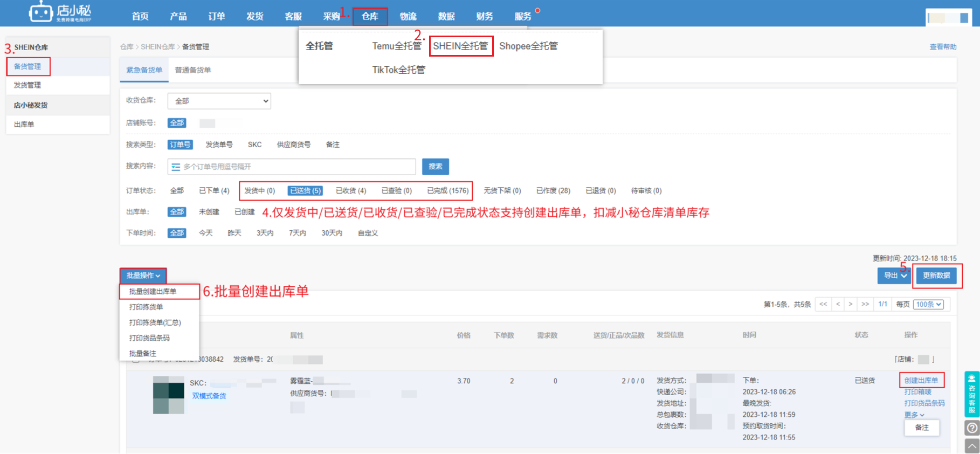Click the 搜索 button
This screenshot has height=454, width=980.
(436, 167)
